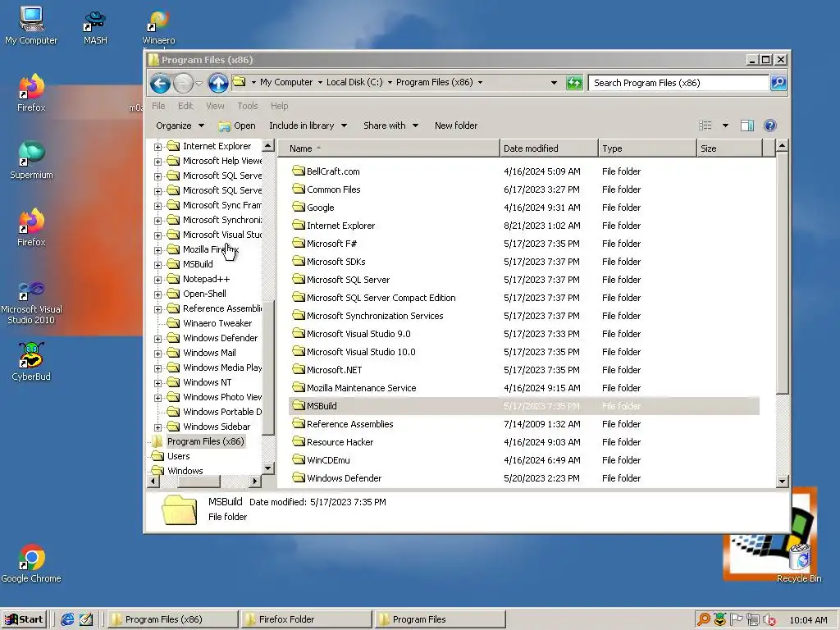Expand the Mozilla Firefox tree node
This screenshot has width=840, height=630.
[x=157, y=249]
